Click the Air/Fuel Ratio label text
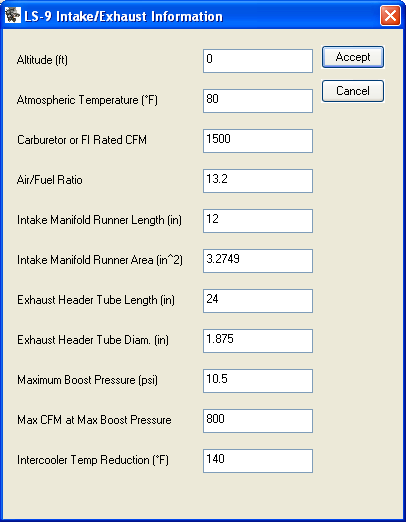Image resolution: width=406 pixels, height=522 pixels. [x=50, y=180]
